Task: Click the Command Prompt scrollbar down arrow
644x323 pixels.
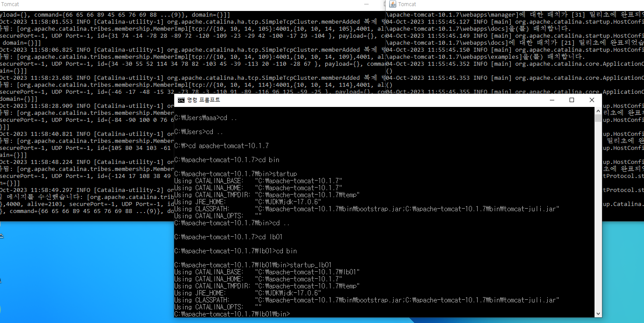Action: point(598,313)
